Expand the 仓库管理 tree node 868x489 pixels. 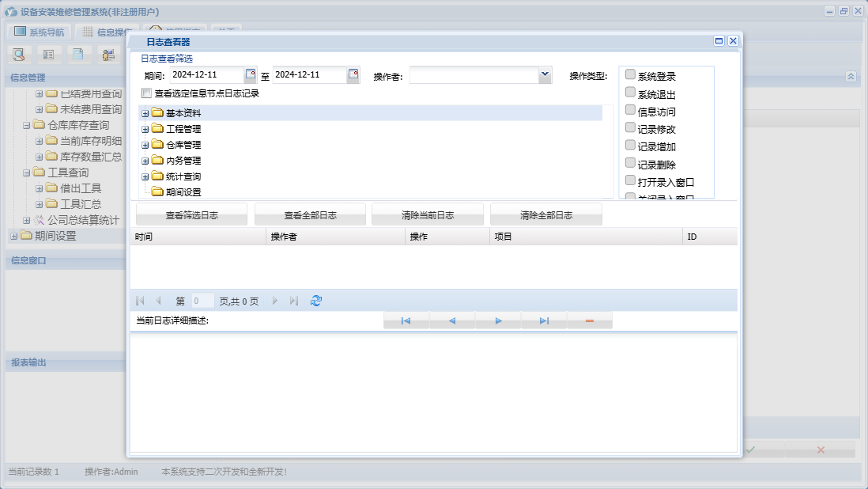tap(145, 145)
